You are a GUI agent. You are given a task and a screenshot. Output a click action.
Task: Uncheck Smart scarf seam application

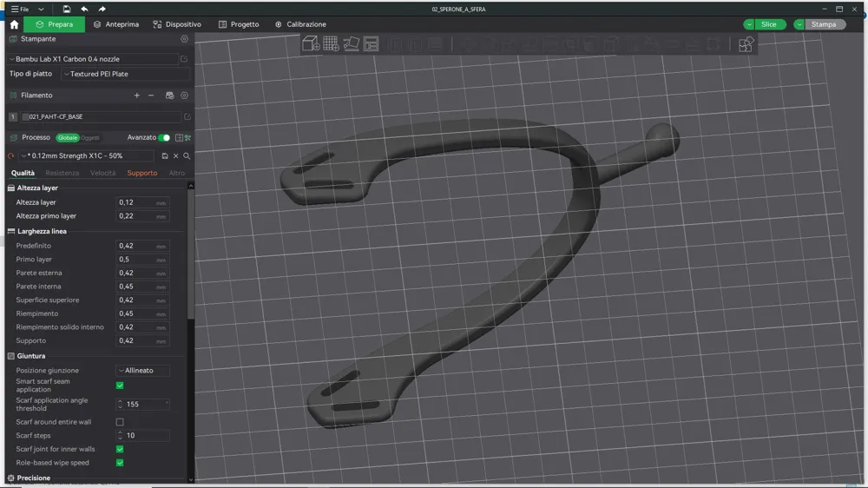click(x=120, y=386)
